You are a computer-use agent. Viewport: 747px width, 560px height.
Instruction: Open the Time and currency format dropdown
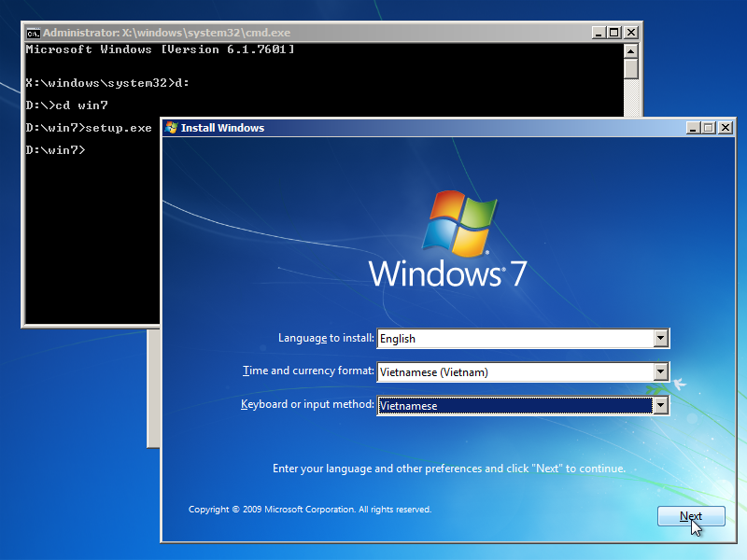pyautogui.click(x=661, y=371)
